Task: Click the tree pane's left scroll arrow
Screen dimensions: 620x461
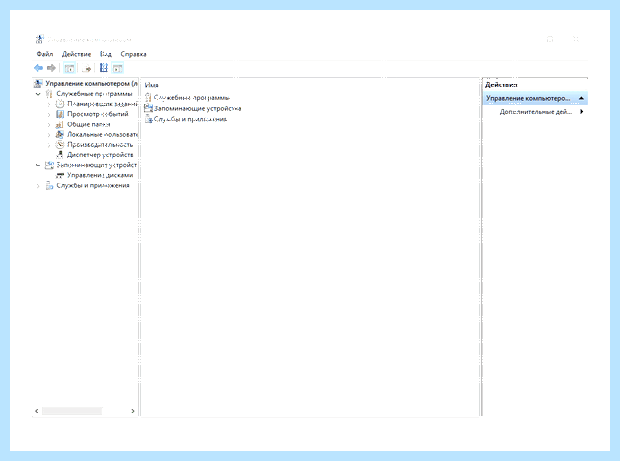Action: [37, 411]
